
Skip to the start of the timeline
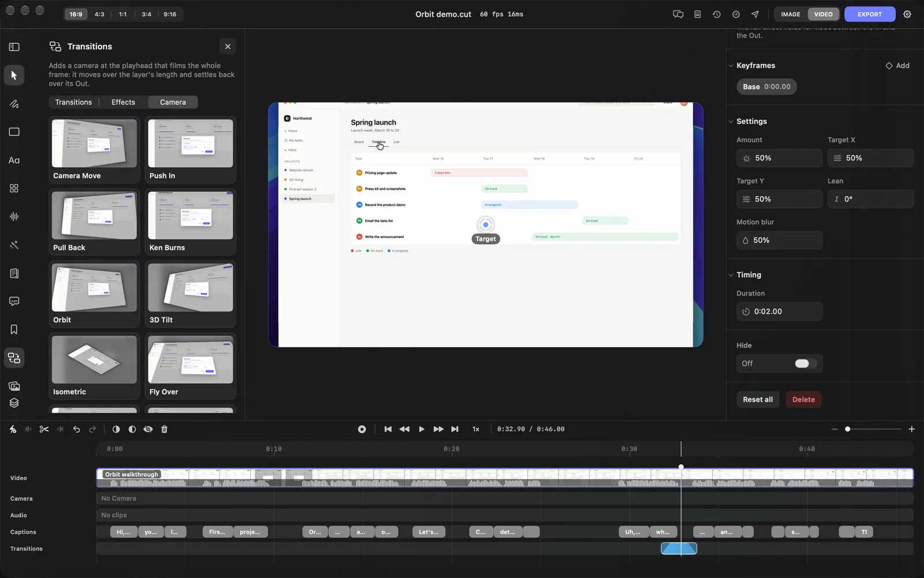click(x=388, y=429)
